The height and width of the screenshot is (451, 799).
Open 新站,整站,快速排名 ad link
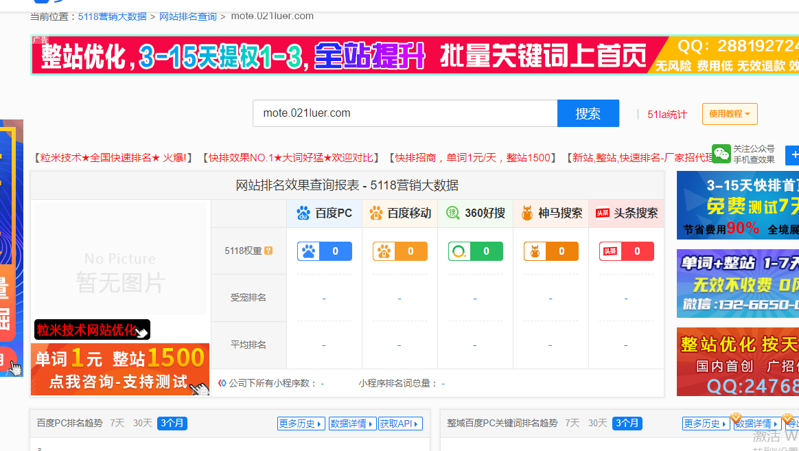pos(640,158)
